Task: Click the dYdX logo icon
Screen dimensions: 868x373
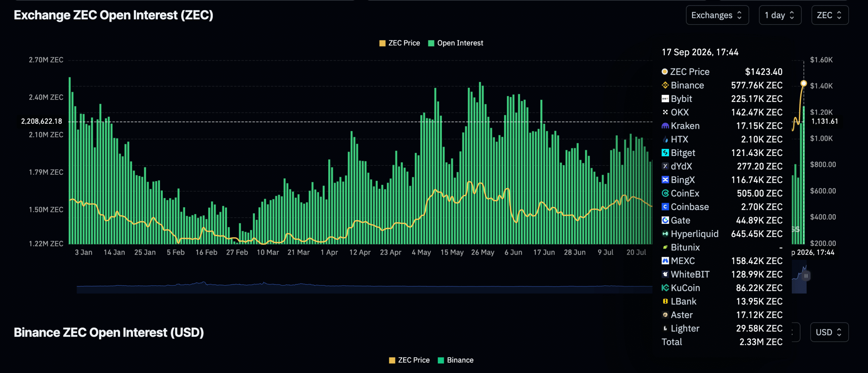Action: [665, 166]
